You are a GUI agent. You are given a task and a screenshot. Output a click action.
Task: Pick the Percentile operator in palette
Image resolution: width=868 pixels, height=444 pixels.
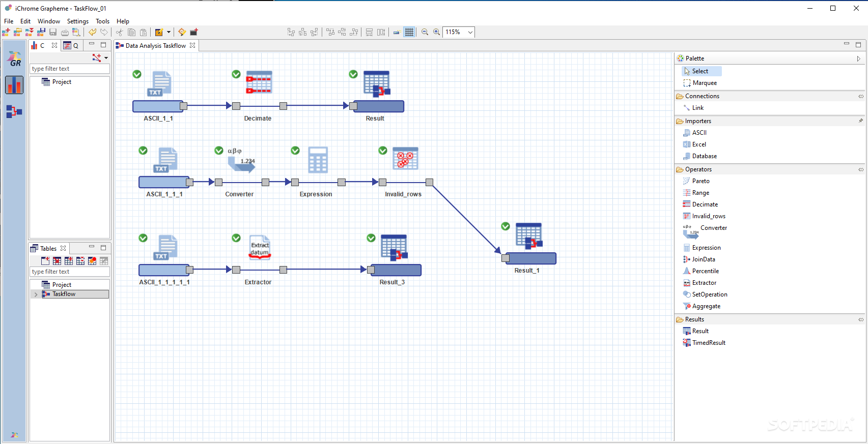point(701,271)
